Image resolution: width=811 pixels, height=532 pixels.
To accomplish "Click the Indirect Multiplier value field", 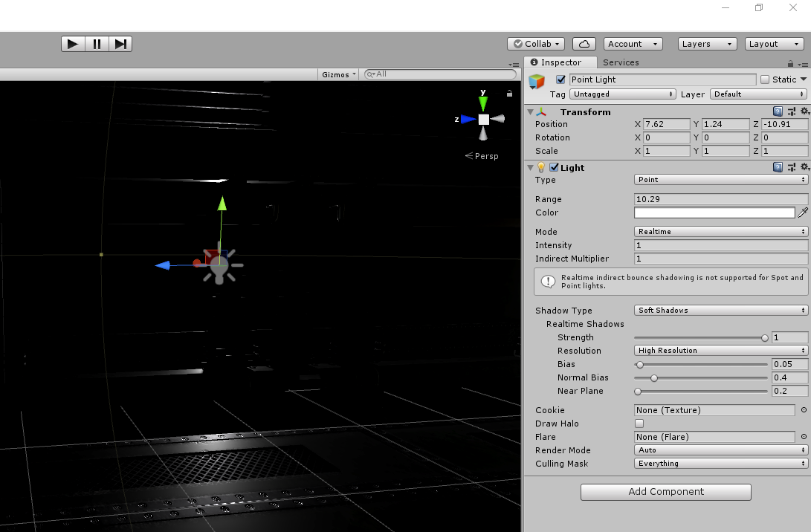I will (721, 259).
